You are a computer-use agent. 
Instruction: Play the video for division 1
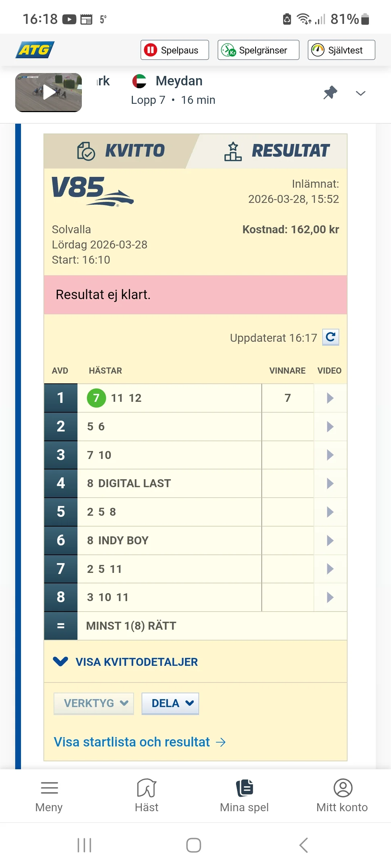[x=329, y=398]
